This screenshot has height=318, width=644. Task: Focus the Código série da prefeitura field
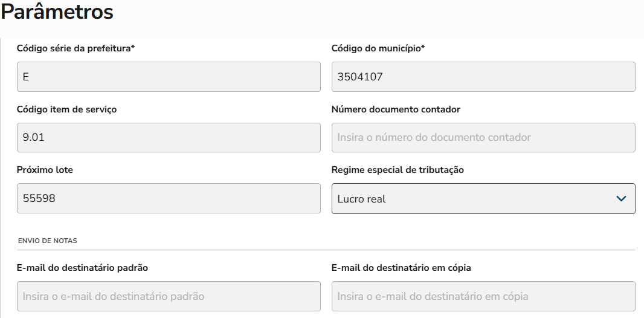coord(169,77)
